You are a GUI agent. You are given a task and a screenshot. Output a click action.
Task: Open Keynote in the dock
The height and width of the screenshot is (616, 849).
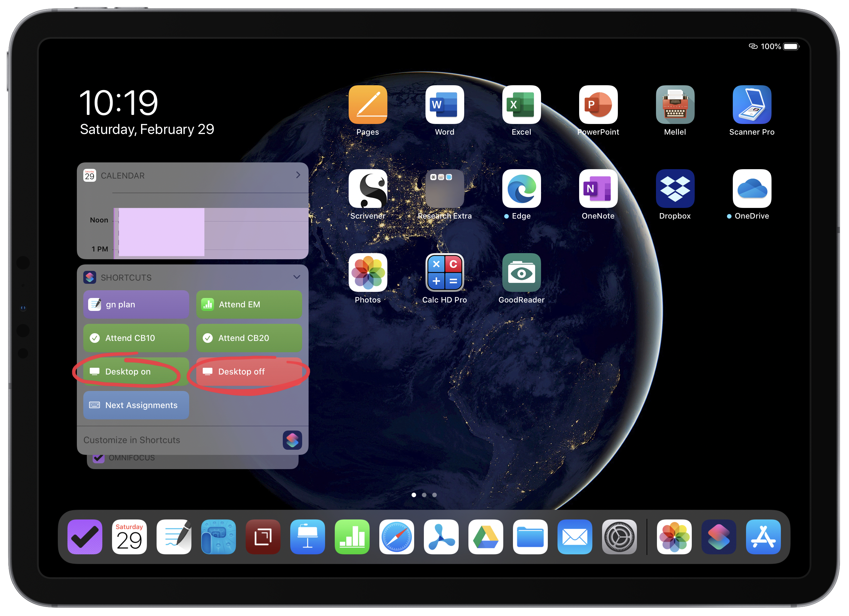(x=307, y=537)
